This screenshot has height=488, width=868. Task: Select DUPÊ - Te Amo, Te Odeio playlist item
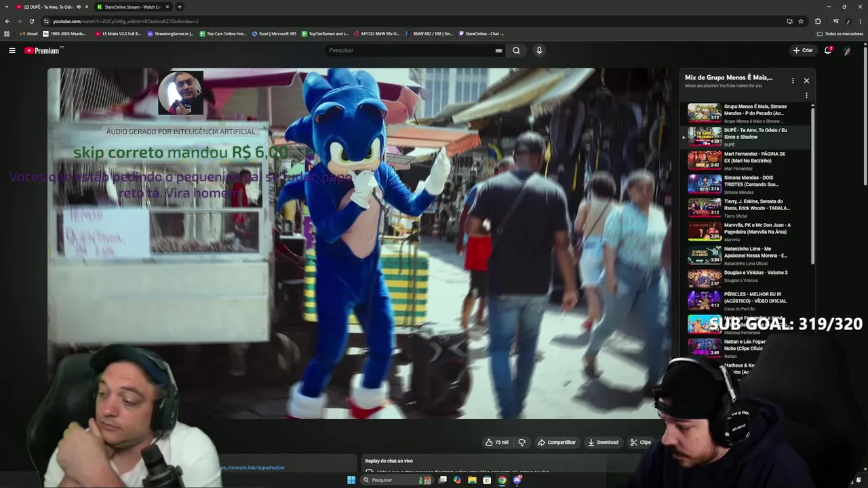[x=746, y=137]
